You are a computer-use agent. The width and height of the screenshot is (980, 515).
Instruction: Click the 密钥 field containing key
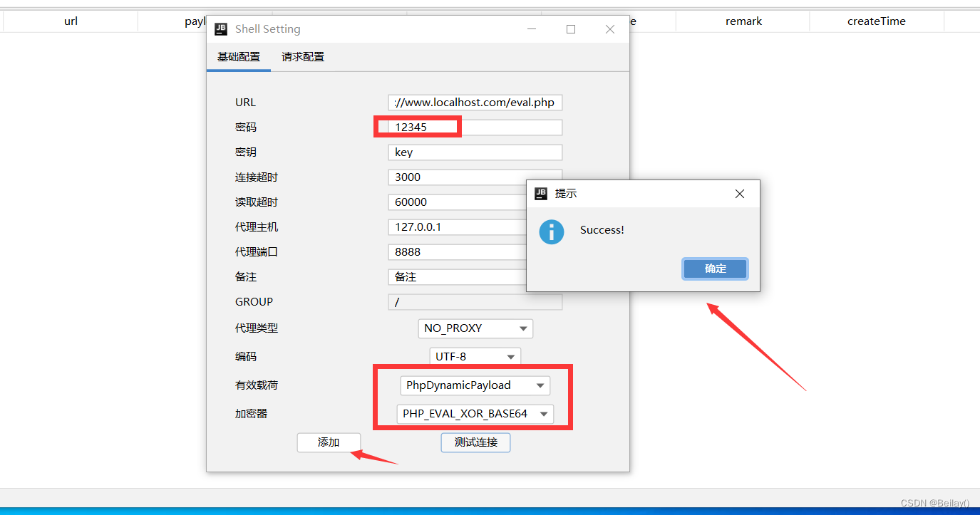(475, 152)
